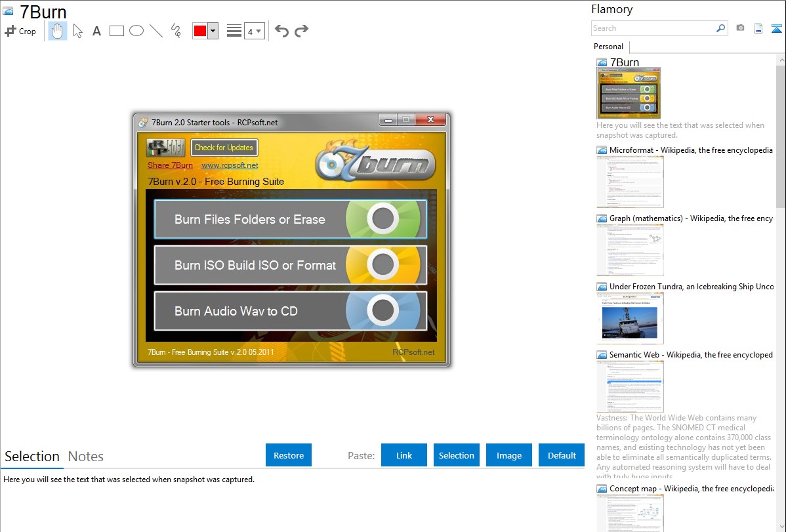Open the Graph (mathematics) snapshot thumbnail
This screenshot has height=532, width=786.
(630, 250)
